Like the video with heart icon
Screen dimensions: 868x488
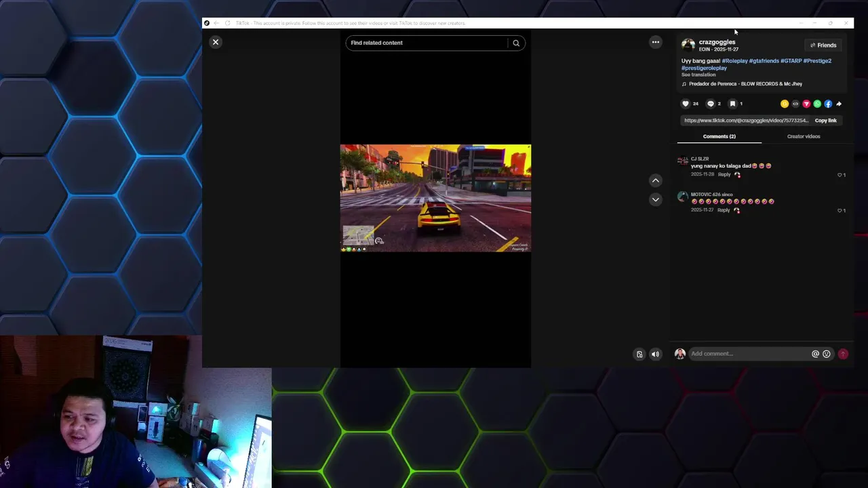click(x=686, y=104)
